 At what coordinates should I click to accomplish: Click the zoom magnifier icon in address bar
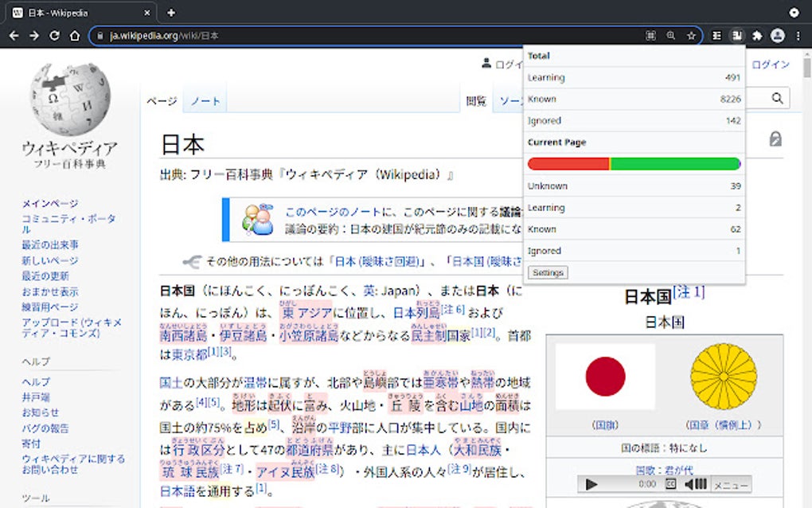point(671,35)
